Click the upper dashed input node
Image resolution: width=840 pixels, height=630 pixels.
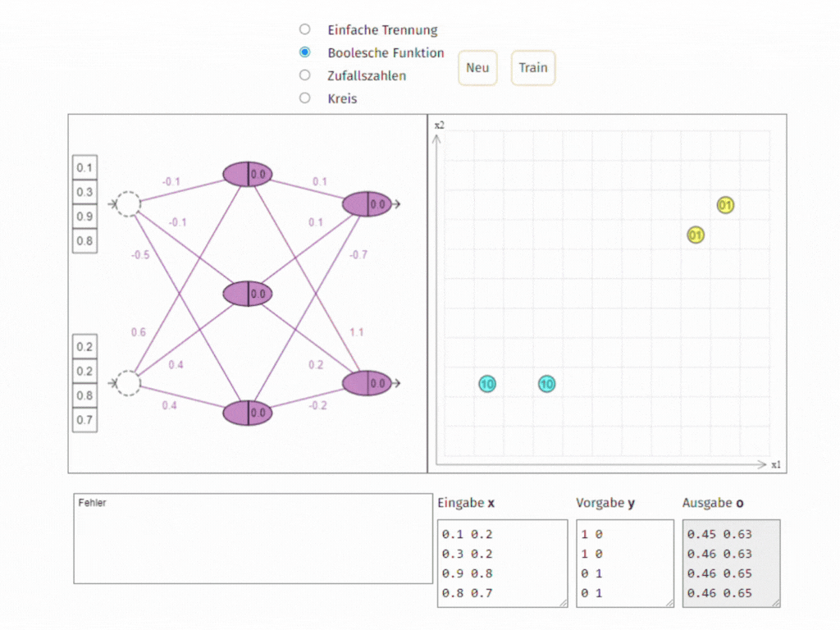(129, 203)
